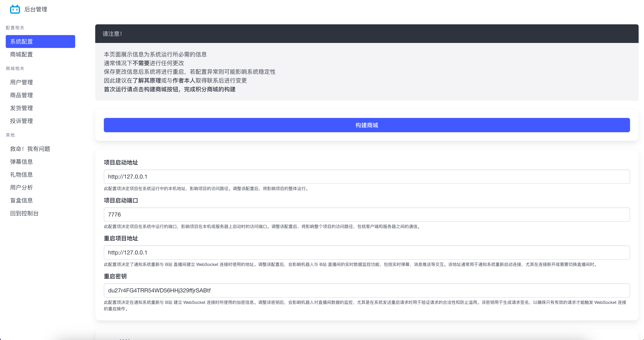View 弹幕信息 page
644x340 pixels.
[21, 162]
